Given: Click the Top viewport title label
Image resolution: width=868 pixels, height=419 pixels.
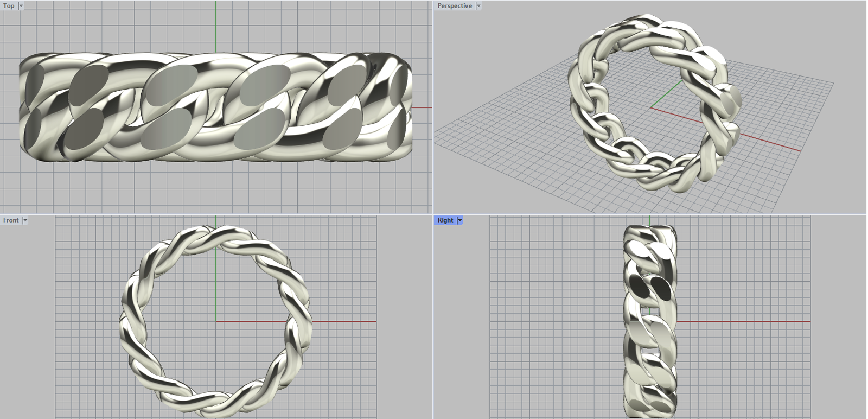Looking at the screenshot, I should [x=9, y=6].
